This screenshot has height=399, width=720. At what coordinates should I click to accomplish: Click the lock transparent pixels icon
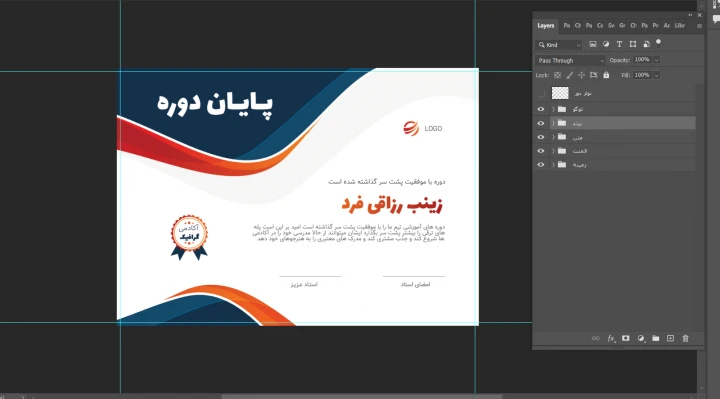[x=557, y=75]
